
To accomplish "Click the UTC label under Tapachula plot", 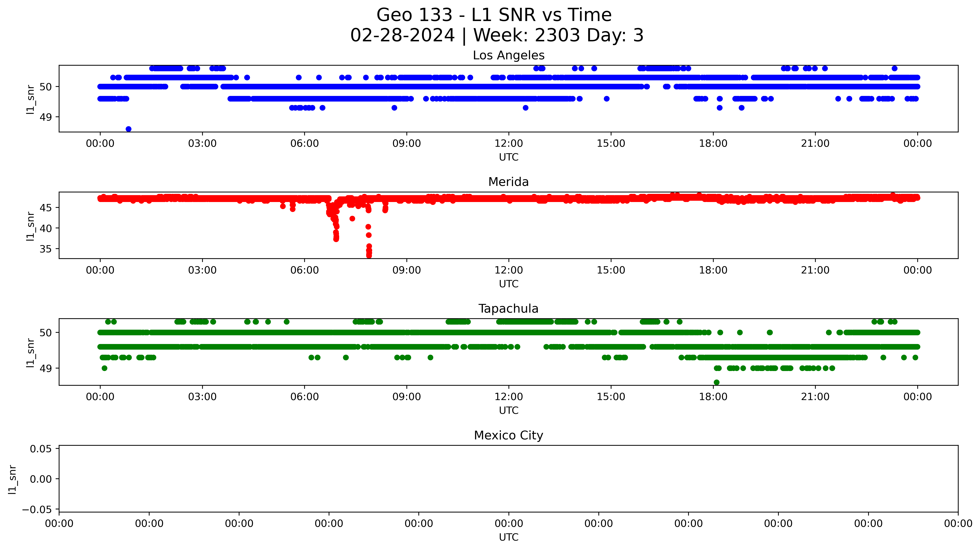I will 509,411.
